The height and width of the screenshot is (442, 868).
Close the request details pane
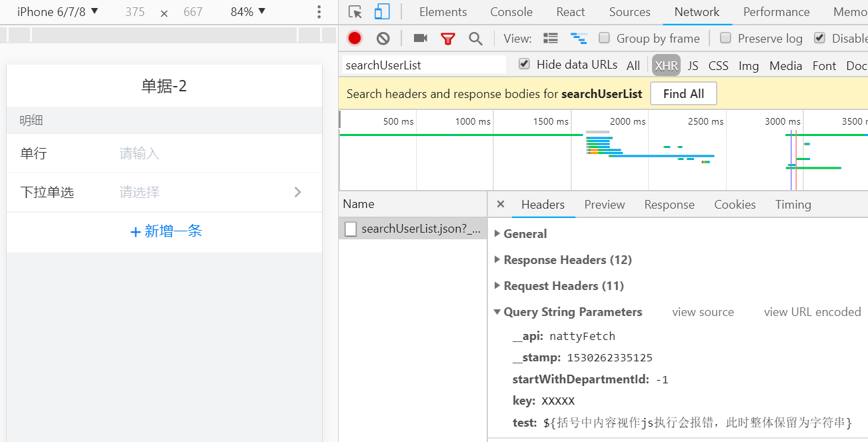501,205
